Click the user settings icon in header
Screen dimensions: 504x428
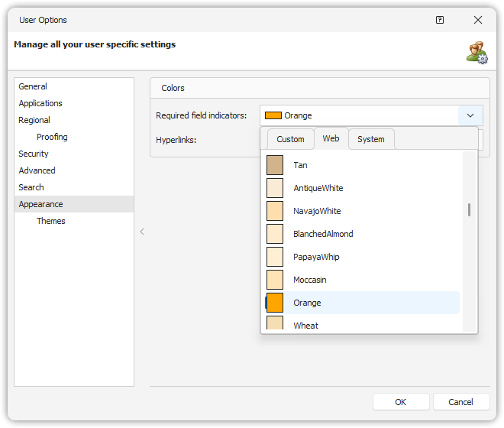[x=477, y=52]
